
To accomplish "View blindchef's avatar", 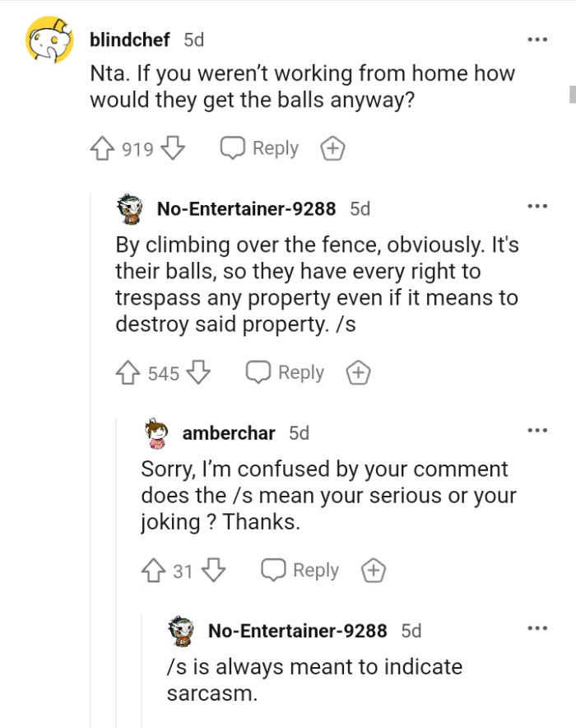I will pos(50,40).
